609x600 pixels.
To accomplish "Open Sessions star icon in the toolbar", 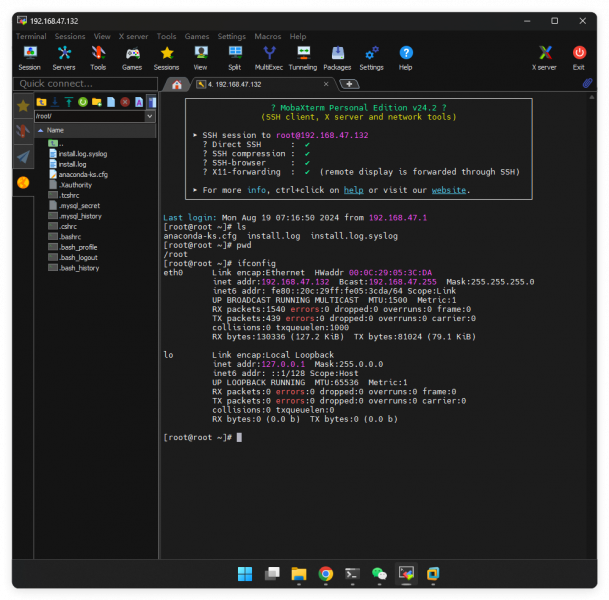I will (167, 57).
